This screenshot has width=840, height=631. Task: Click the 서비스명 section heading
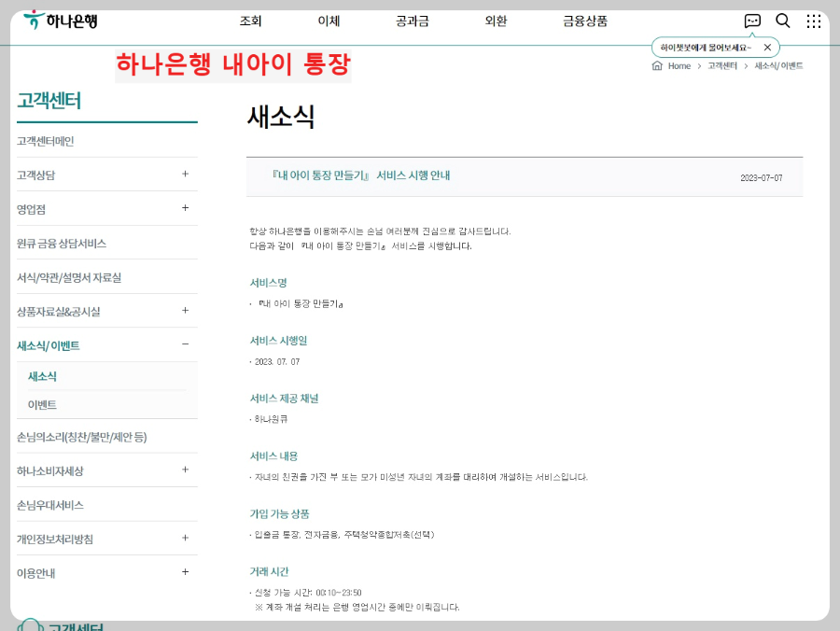pos(269,282)
